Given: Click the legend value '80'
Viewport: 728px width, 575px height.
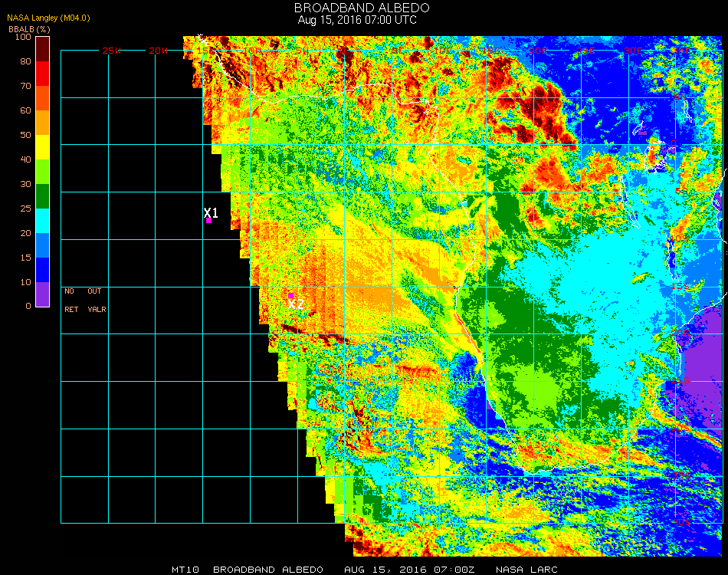Looking at the screenshot, I should [x=25, y=61].
